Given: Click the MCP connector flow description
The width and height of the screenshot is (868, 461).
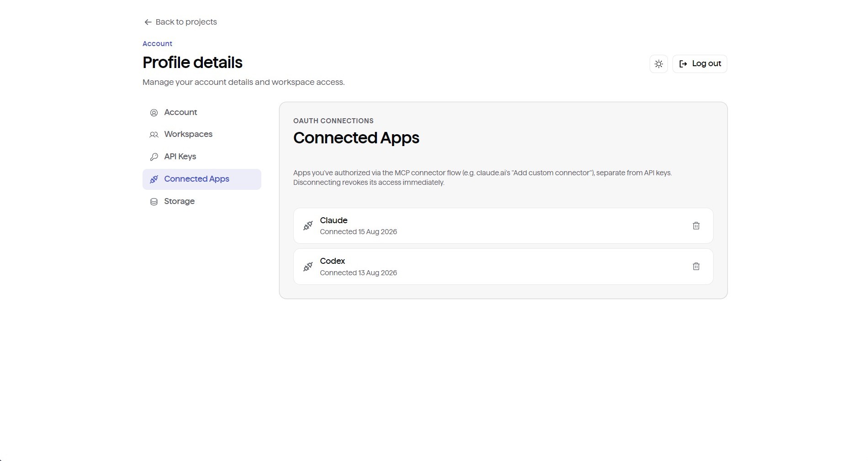Looking at the screenshot, I should (x=482, y=178).
